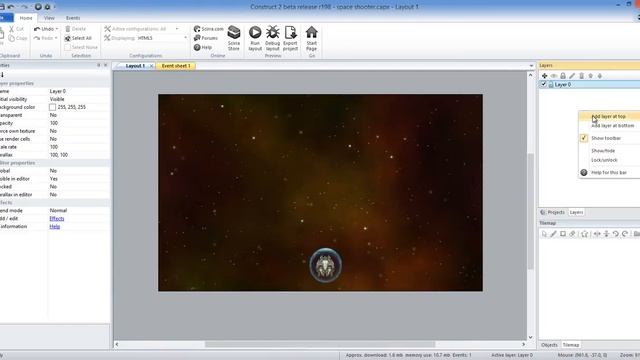Click the Help link in properties

coord(55,227)
